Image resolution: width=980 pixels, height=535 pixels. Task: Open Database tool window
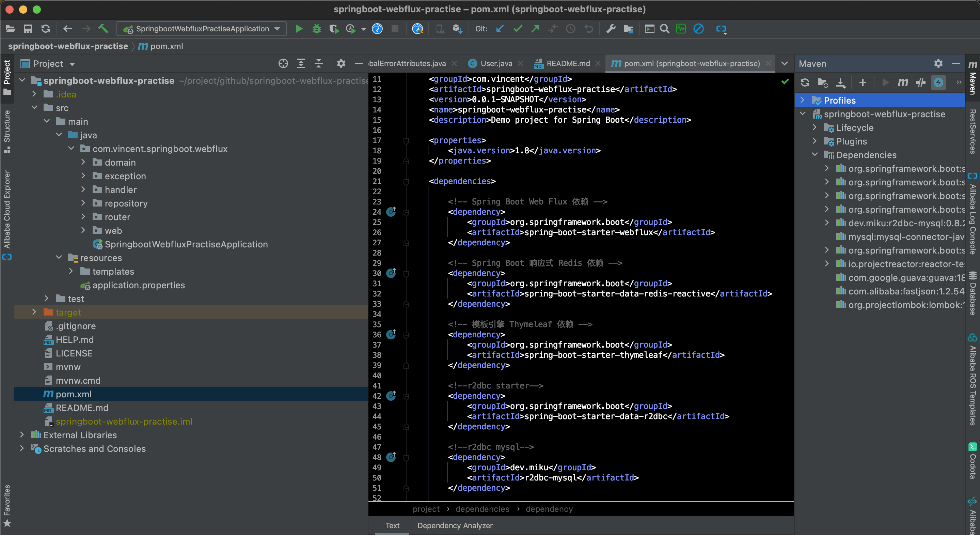pos(973,293)
